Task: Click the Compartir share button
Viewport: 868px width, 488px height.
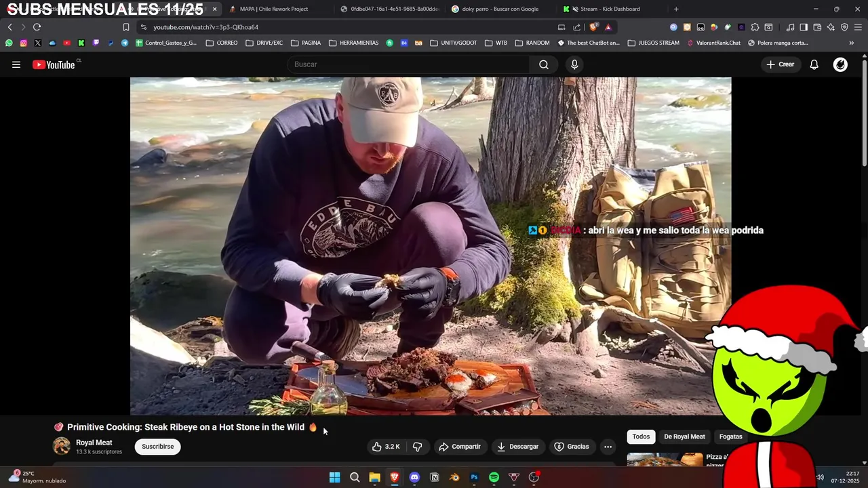Action: [460, 447]
